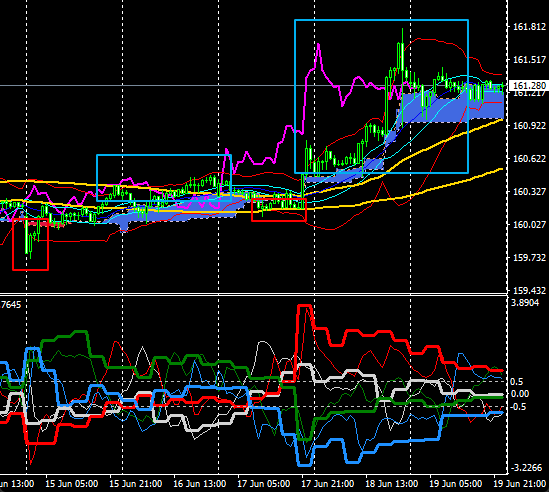
Task: Click the 15 Jun 05:00 time label
Action: (x=72, y=484)
